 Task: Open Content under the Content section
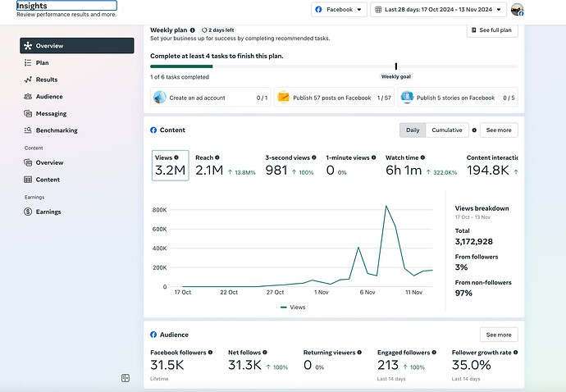point(48,180)
